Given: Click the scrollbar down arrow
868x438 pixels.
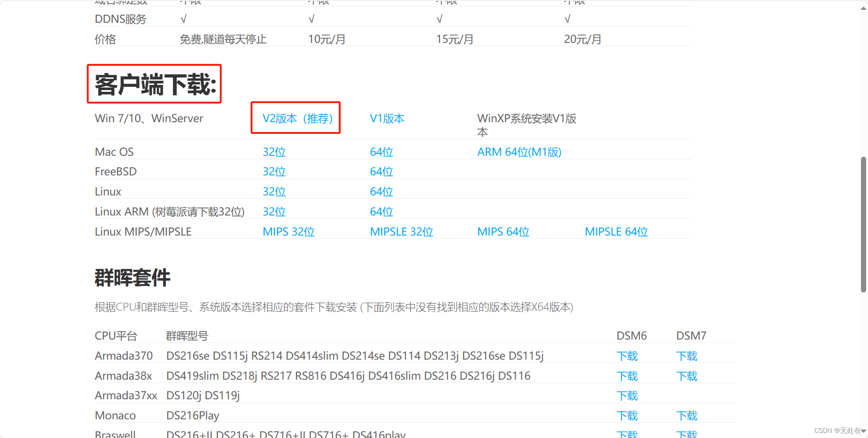Looking at the screenshot, I should click(x=863, y=431).
